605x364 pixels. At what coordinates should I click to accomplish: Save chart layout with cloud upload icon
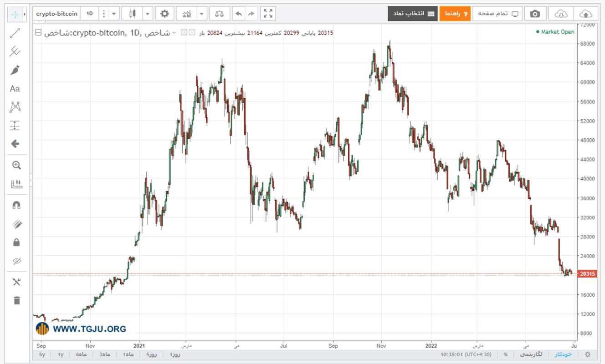click(x=587, y=14)
